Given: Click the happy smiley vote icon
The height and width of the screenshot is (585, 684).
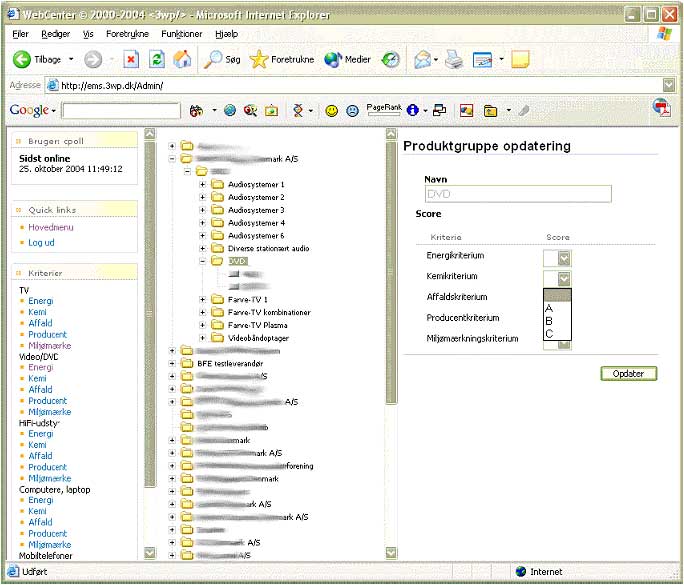Looking at the screenshot, I should click(x=332, y=111).
